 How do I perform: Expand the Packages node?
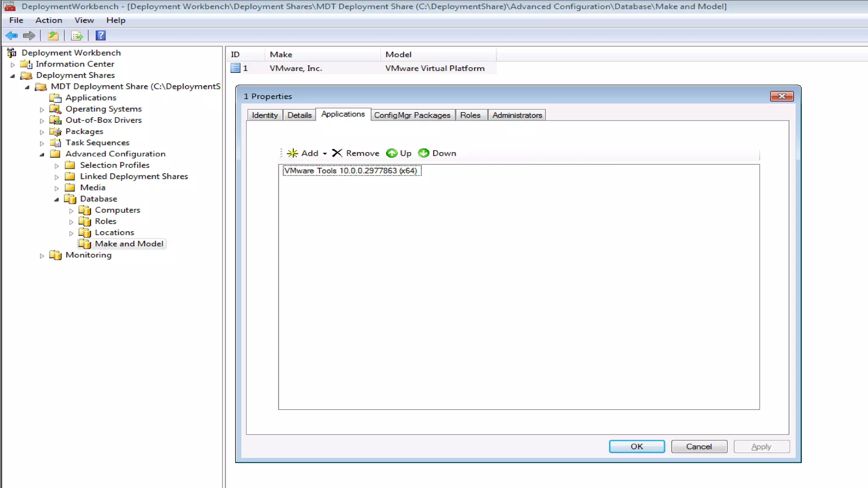[x=42, y=132]
